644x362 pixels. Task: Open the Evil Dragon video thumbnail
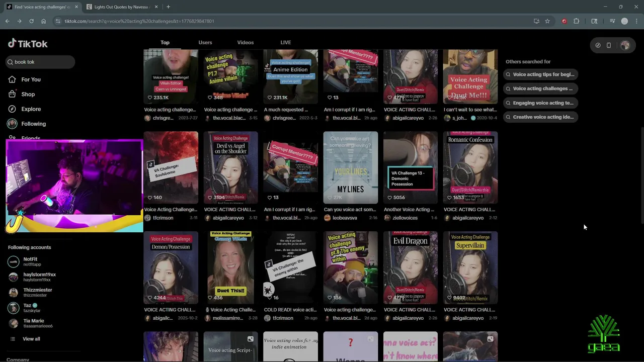point(411,267)
